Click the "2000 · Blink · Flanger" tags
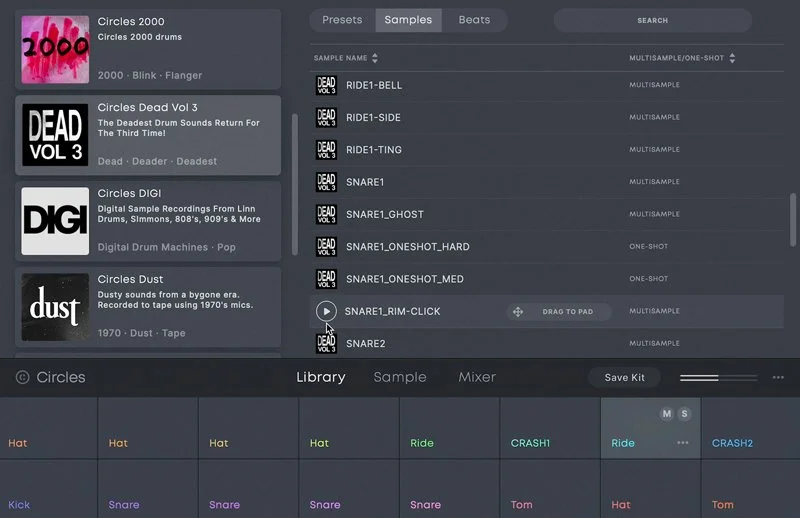 (149, 76)
